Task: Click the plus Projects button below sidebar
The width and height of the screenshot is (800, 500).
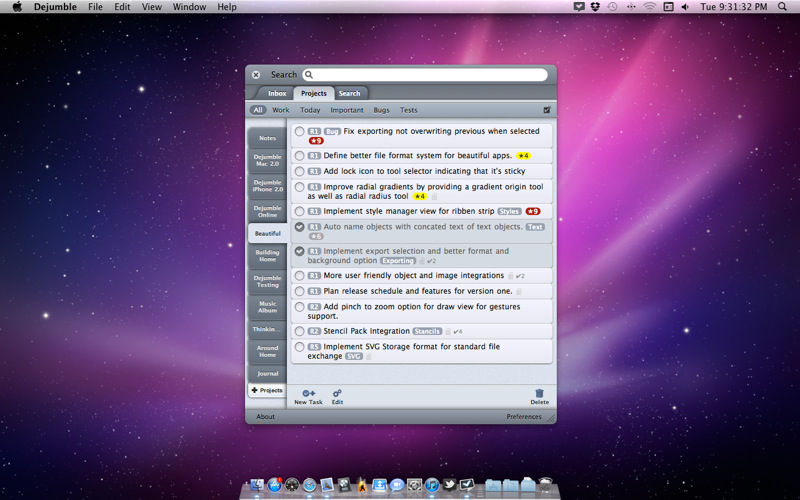Action: click(x=267, y=390)
